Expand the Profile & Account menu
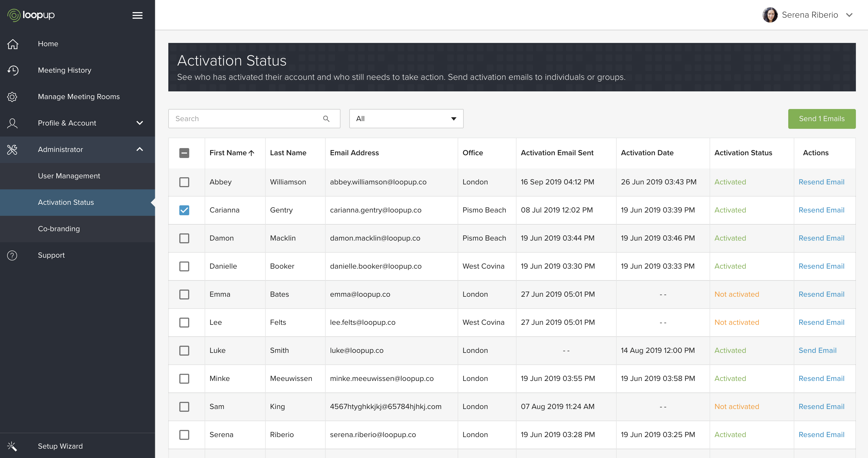 point(139,123)
